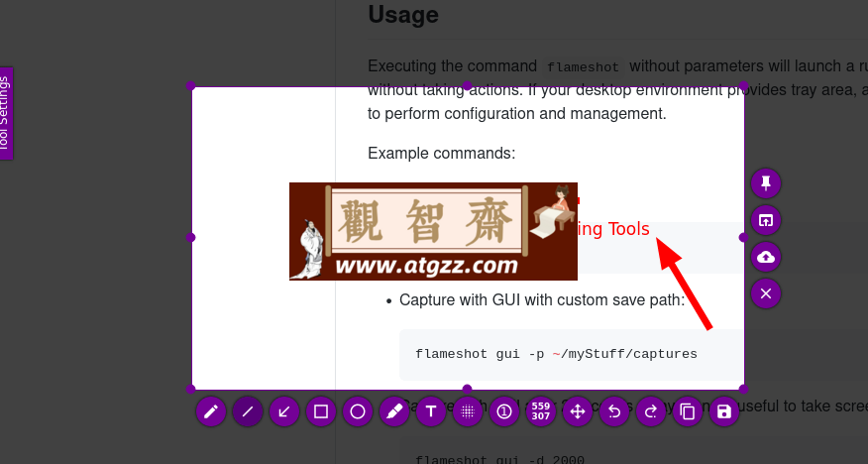Click the 'flameshot gui -p ~/myStuff/captures' code line

556,354
